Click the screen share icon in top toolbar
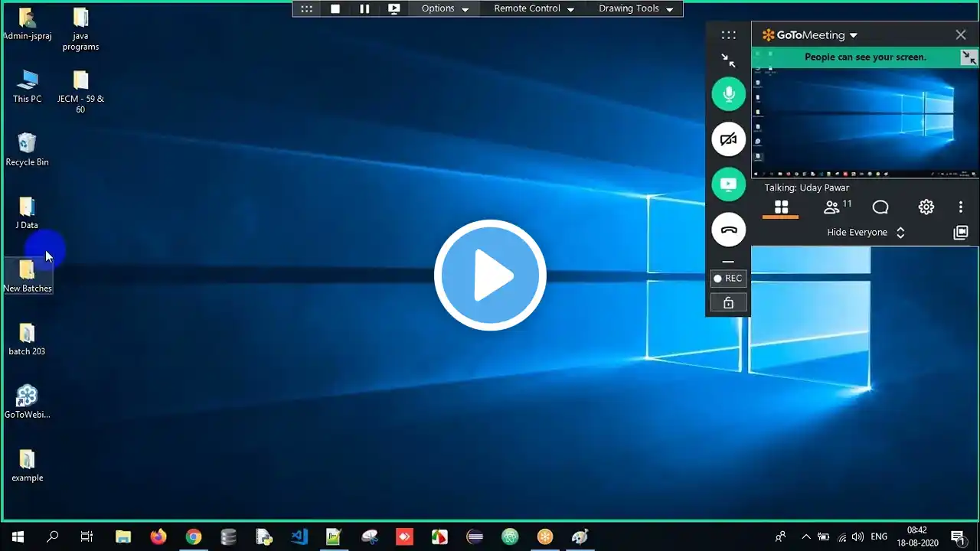Screen dimensions: 980x551 (394, 8)
